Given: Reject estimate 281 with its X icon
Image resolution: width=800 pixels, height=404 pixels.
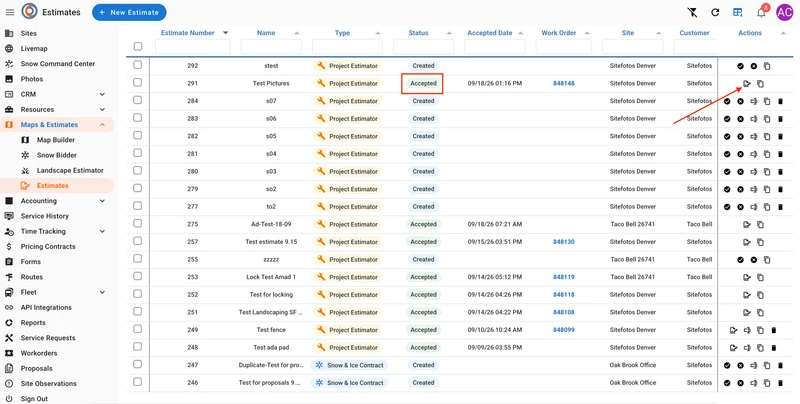Looking at the screenshot, I should pyautogui.click(x=740, y=154).
